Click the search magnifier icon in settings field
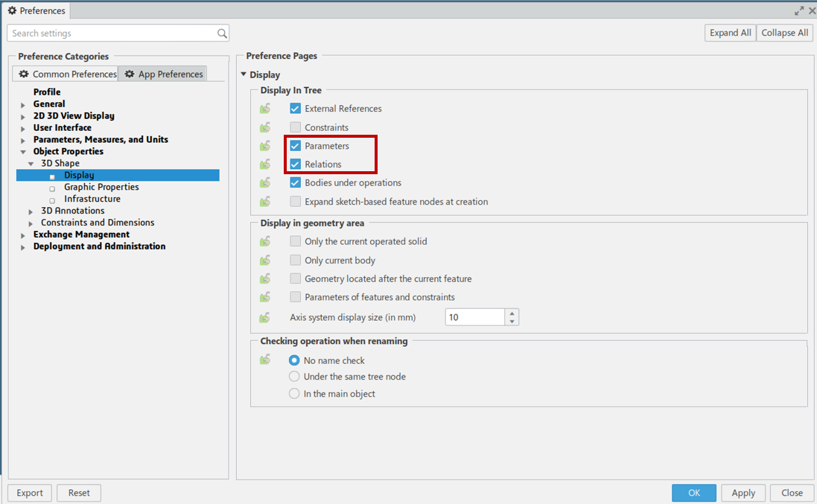The width and height of the screenshot is (817, 504). pos(222,34)
